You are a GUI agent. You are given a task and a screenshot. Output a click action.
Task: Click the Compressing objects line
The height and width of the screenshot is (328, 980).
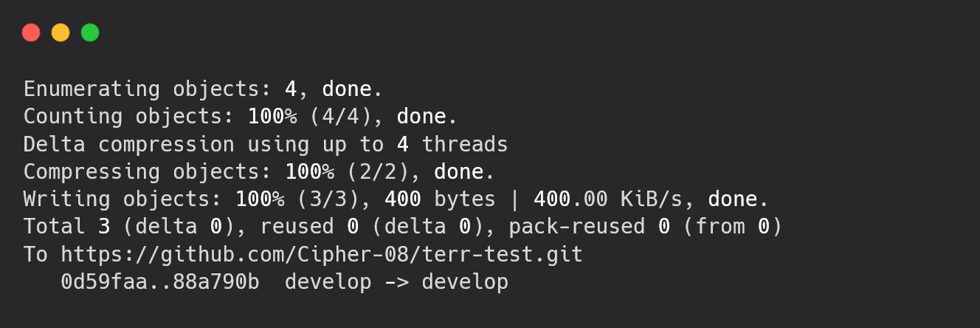click(260, 172)
